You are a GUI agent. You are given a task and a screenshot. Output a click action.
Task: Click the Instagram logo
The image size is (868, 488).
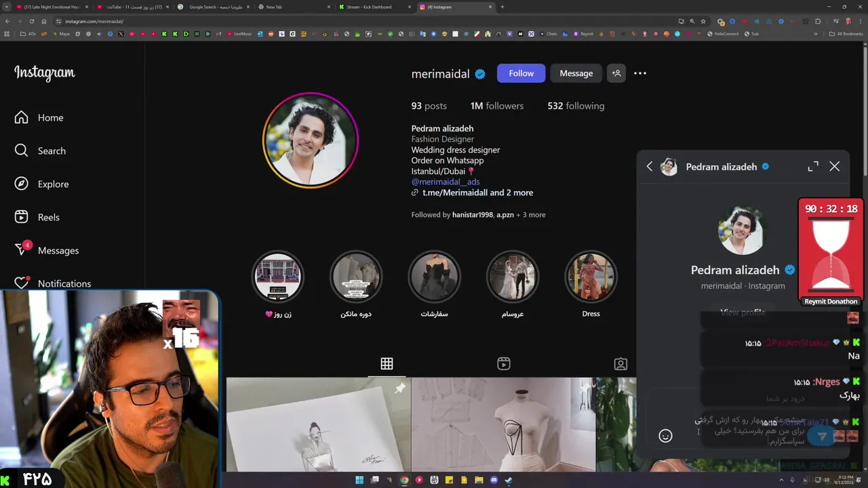pyautogui.click(x=45, y=73)
